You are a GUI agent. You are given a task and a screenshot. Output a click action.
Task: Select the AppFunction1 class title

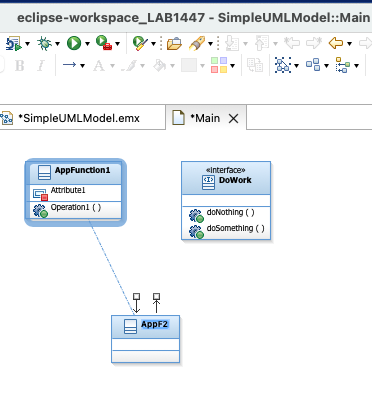tap(82, 170)
